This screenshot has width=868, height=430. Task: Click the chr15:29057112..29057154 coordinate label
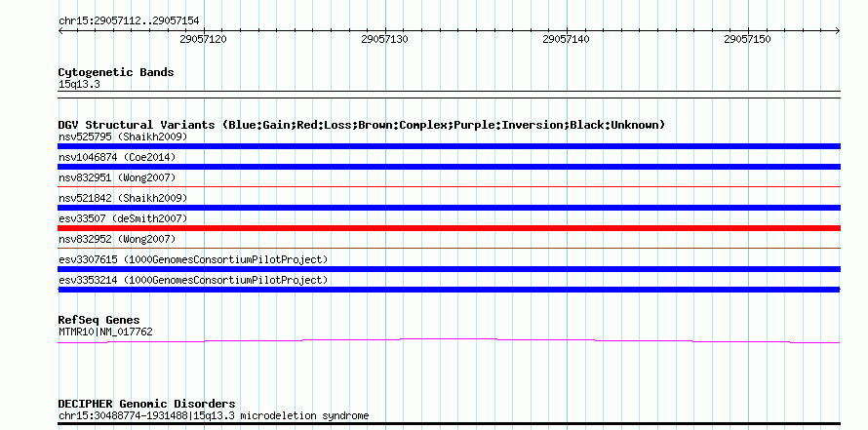129,21
